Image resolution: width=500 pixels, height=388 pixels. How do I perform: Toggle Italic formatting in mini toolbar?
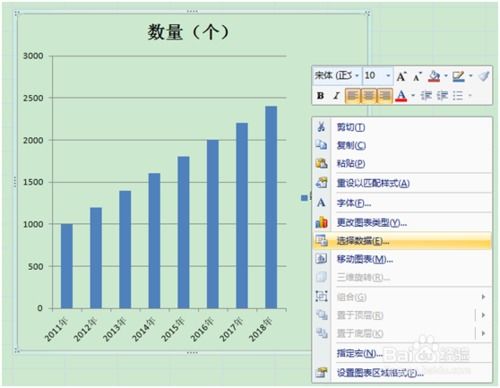[336, 96]
